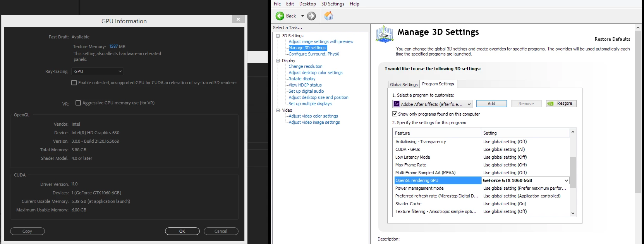Click OK in GPU Information dialog
The width and height of the screenshot is (644, 244).
(x=182, y=231)
